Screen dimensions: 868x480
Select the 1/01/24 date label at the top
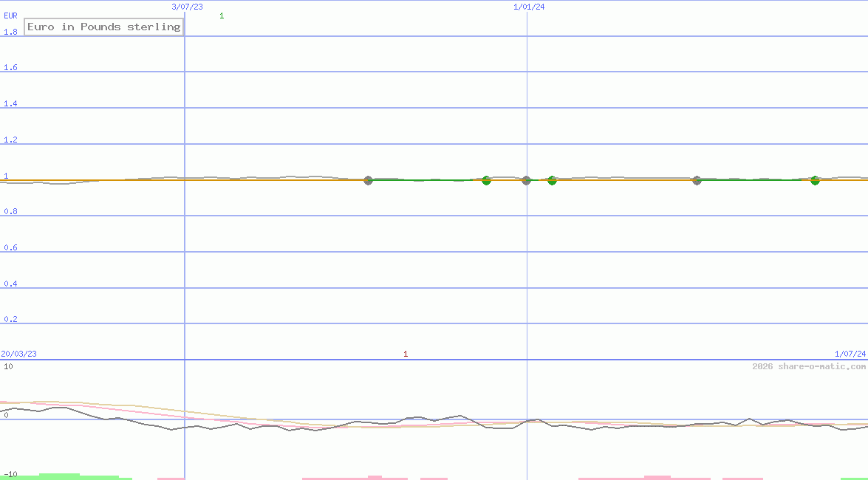(529, 7)
